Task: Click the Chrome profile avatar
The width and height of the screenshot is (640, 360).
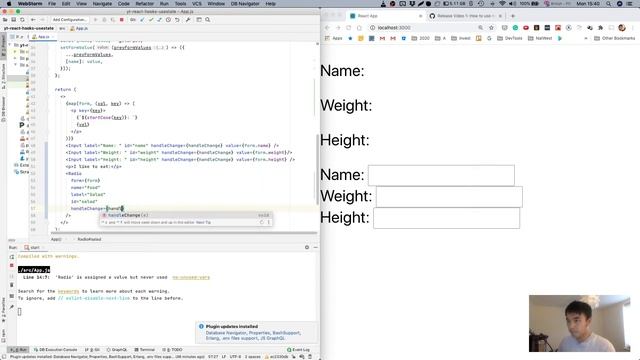Action: point(622,28)
